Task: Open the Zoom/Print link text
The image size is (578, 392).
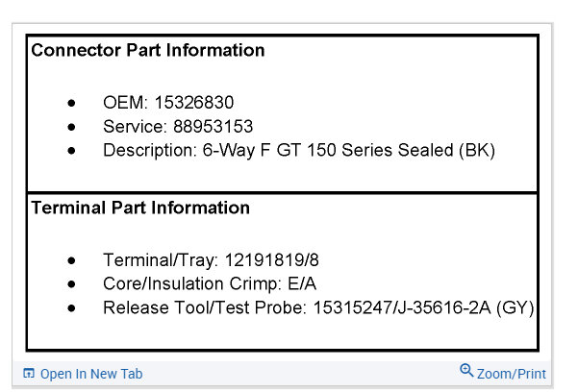Action: (512, 374)
